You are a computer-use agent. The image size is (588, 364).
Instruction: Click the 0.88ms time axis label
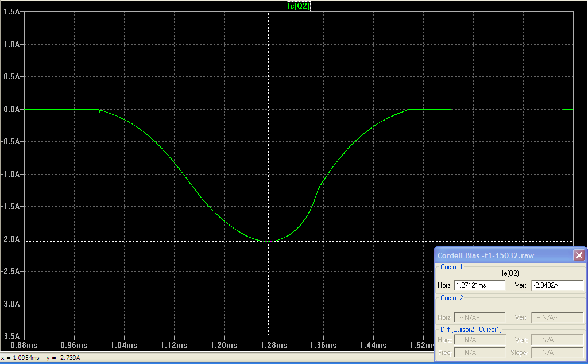(x=24, y=345)
